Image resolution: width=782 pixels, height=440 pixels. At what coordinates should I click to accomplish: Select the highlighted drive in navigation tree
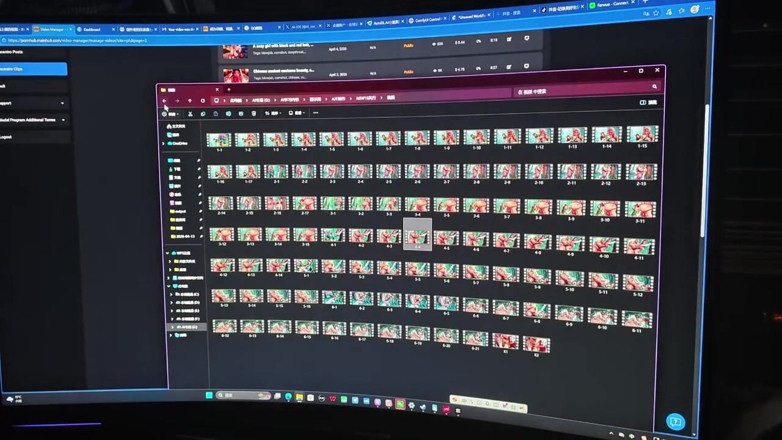tap(187, 327)
